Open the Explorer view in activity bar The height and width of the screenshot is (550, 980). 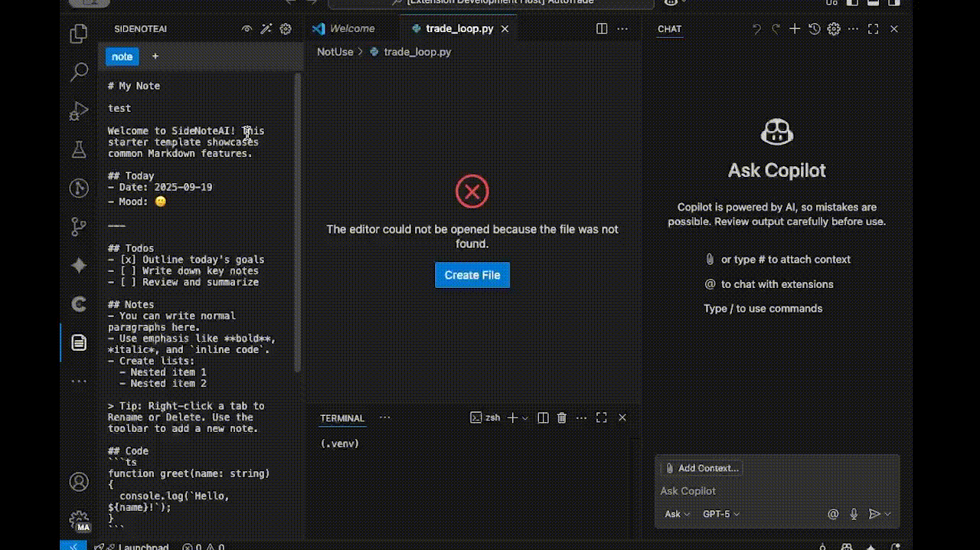coord(79,34)
